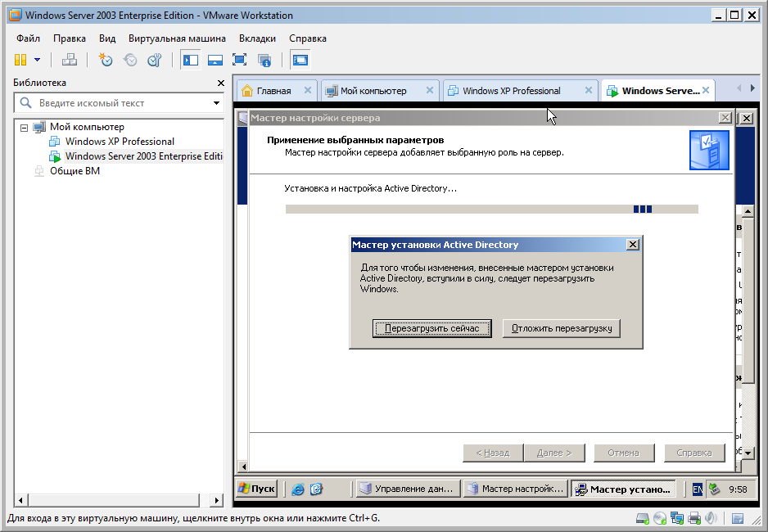768x532 pixels.
Task: Collapse the Мой компьютер tree node
Action: click(24, 127)
